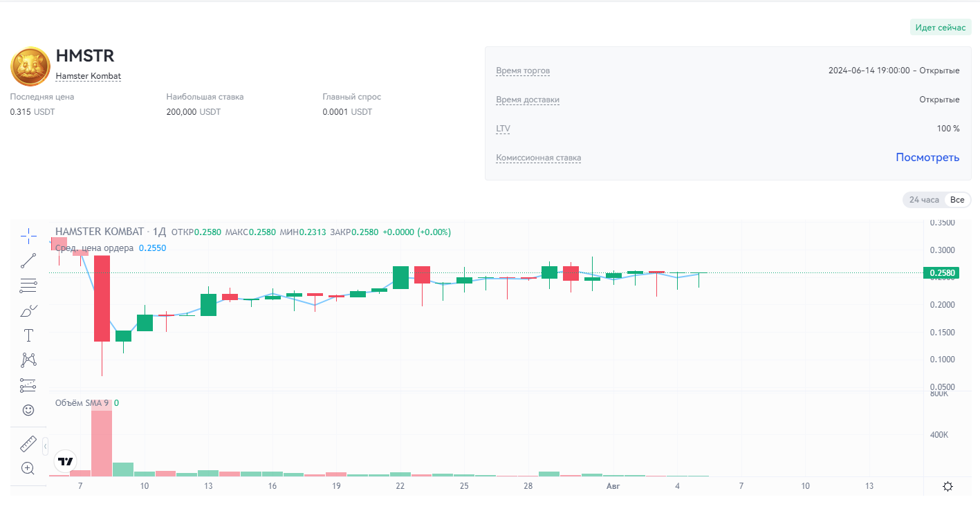The image size is (980, 511).
Task: Click the HAMSTER KOMBAT · 1Д chart title
Action: pos(111,232)
